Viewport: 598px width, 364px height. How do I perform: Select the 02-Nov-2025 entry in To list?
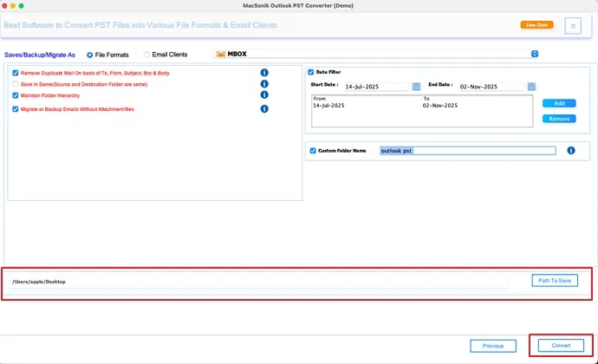[439, 106]
